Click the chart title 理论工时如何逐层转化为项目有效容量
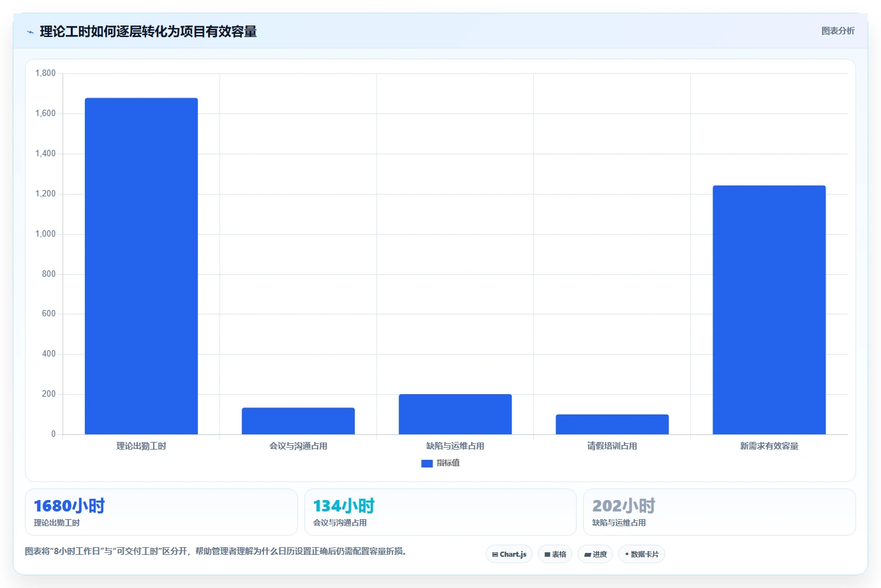 pyautogui.click(x=148, y=31)
